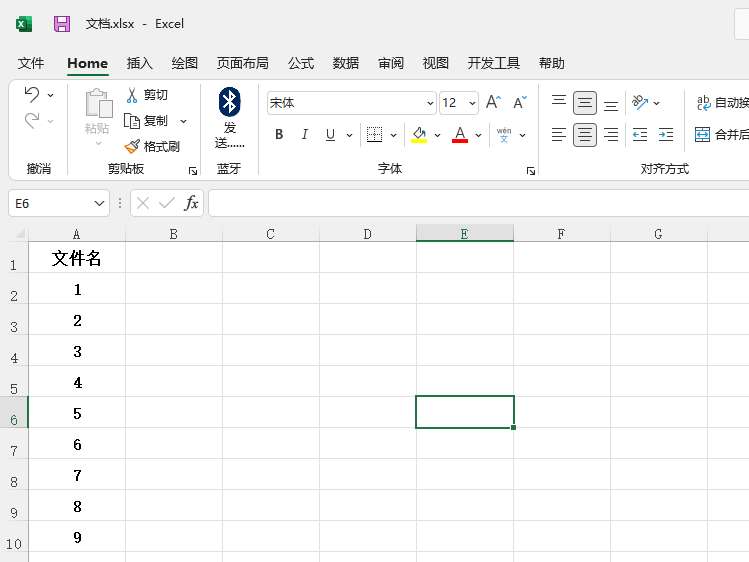
Task: Apply cell borders icon
Action: [374, 135]
